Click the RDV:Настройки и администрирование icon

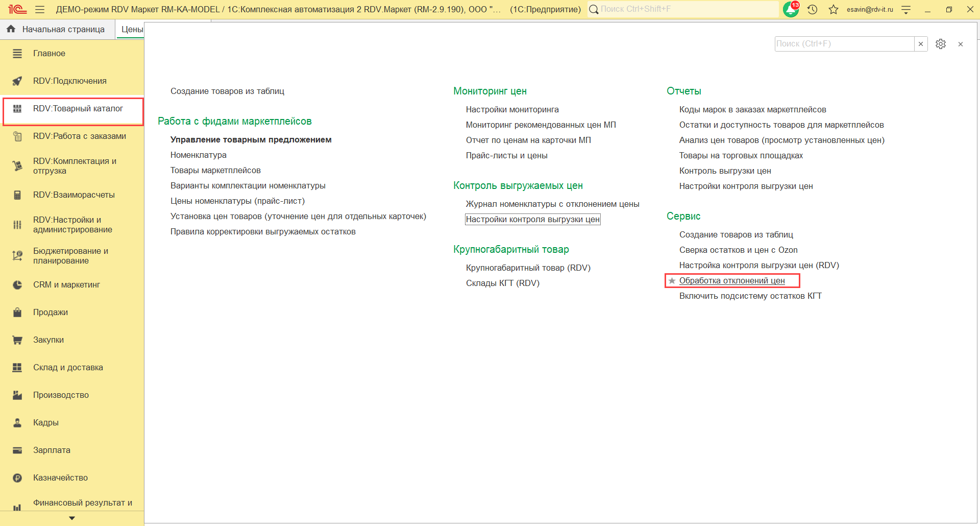[17, 225]
